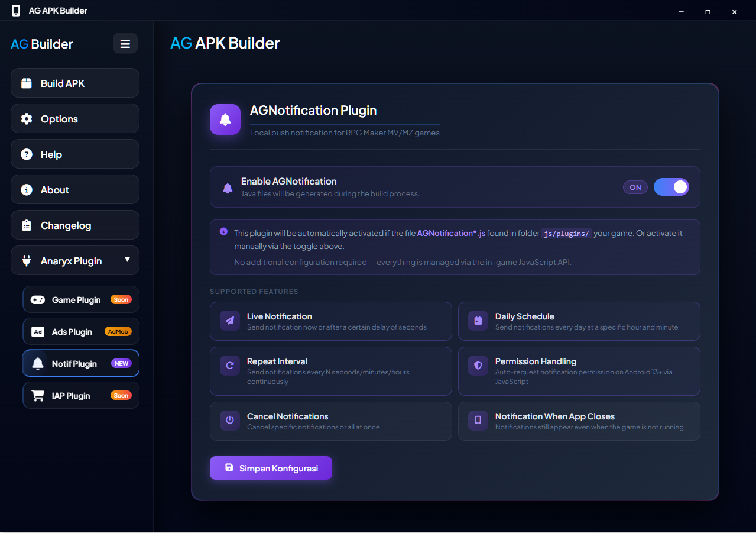Click the save disk icon on Simpan Konfigurasi
The image size is (756, 533).
pyautogui.click(x=229, y=467)
